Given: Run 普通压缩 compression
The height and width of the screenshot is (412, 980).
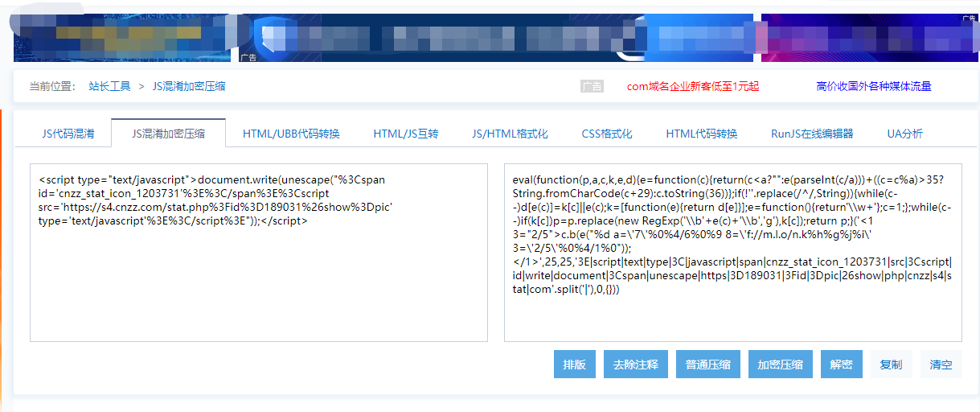Looking at the screenshot, I should click(707, 365).
